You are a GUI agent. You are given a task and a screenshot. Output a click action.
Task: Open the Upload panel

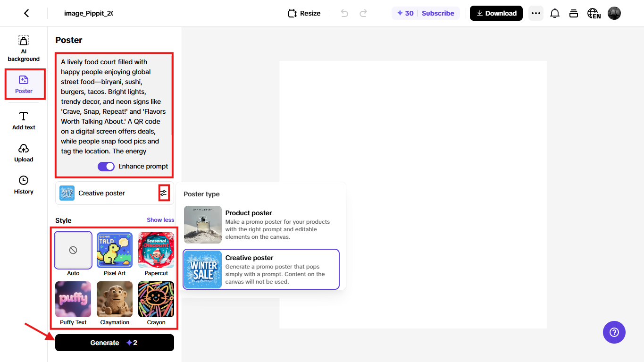24,153
